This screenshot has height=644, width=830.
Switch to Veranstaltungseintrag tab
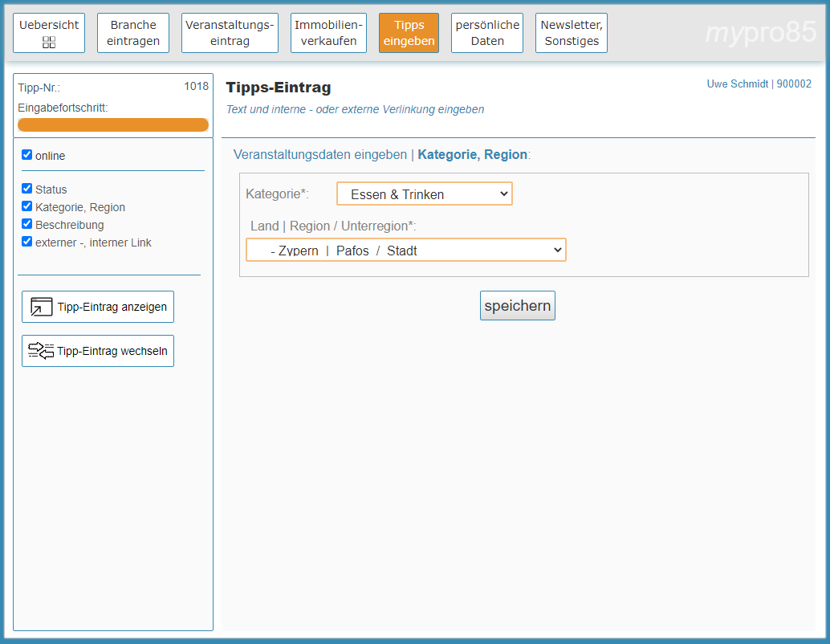tap(230, 33)
